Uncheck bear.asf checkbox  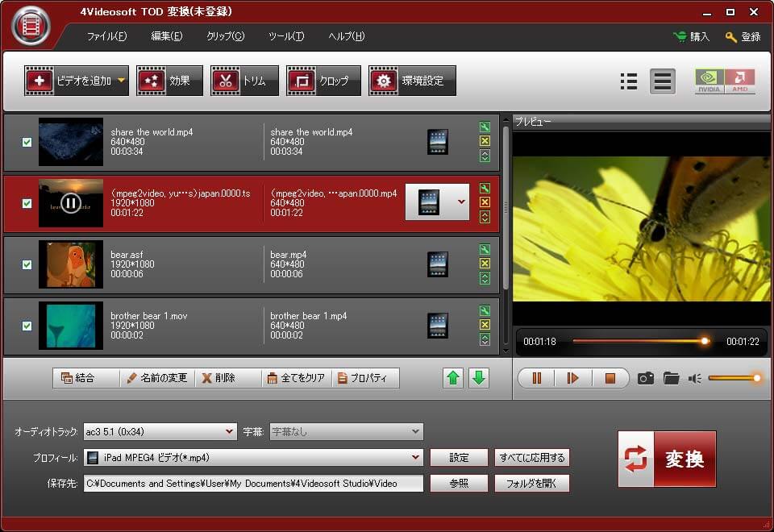(27, 264)
